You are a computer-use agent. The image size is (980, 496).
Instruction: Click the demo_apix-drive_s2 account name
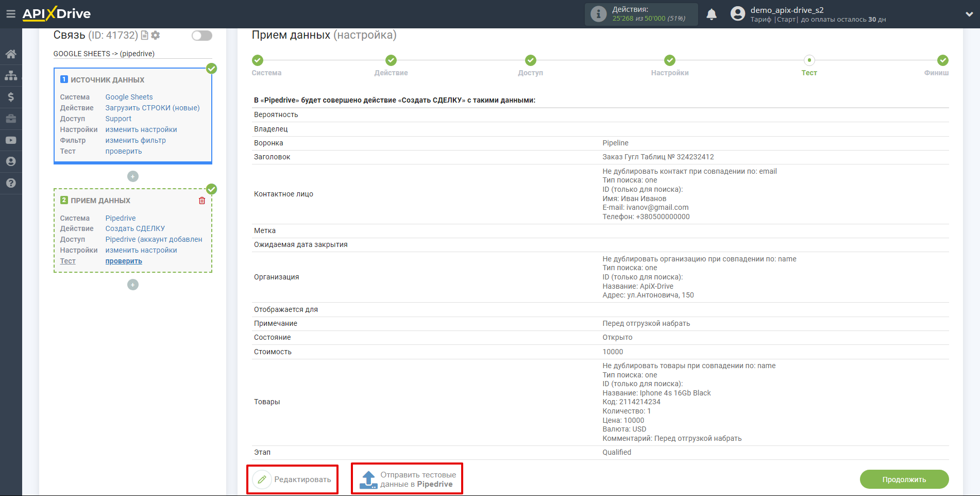point(787,10)
